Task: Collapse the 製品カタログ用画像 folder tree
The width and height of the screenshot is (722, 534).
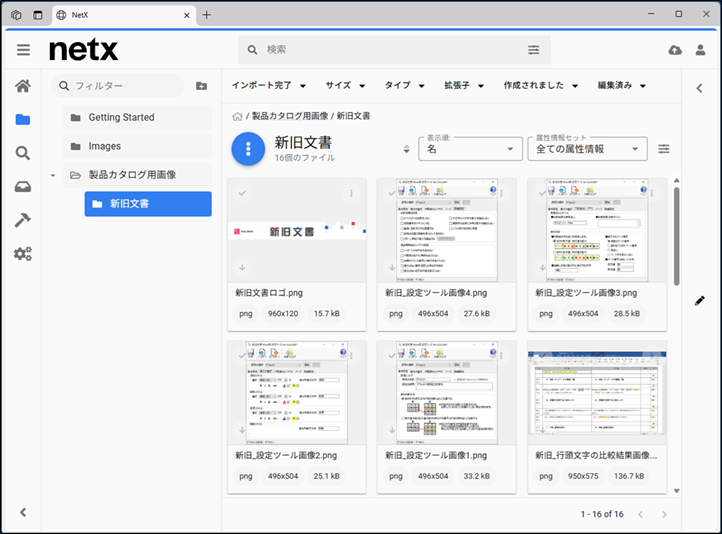Action: tap(52, 175)
